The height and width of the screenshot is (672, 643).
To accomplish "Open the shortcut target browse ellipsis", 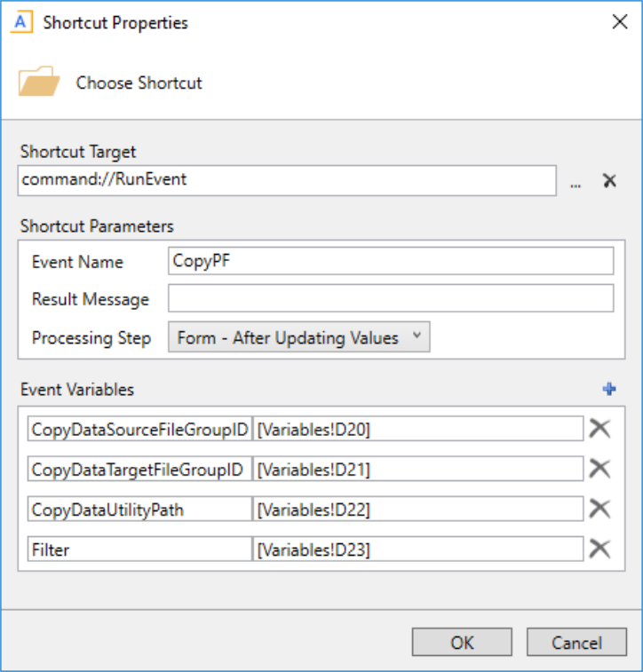I will click(576, 181).
